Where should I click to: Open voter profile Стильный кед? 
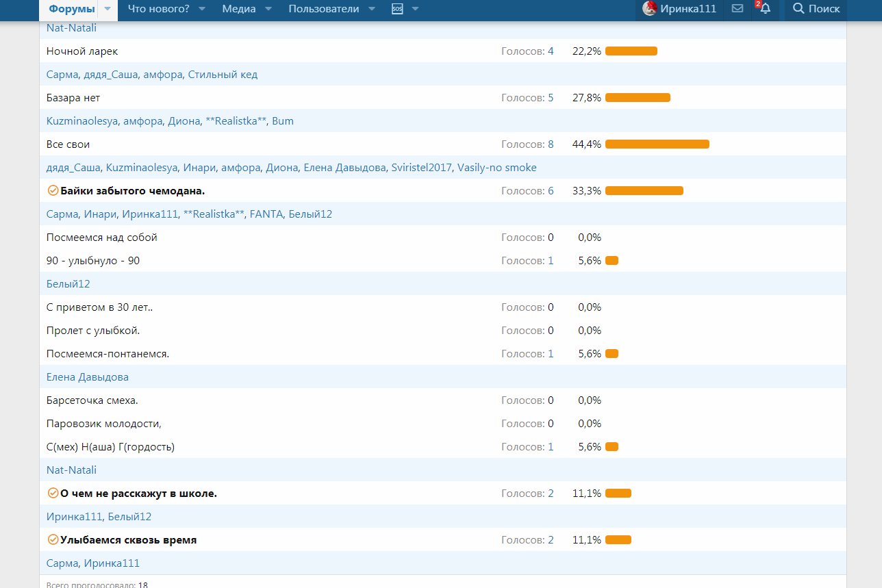tap(223, 75)
